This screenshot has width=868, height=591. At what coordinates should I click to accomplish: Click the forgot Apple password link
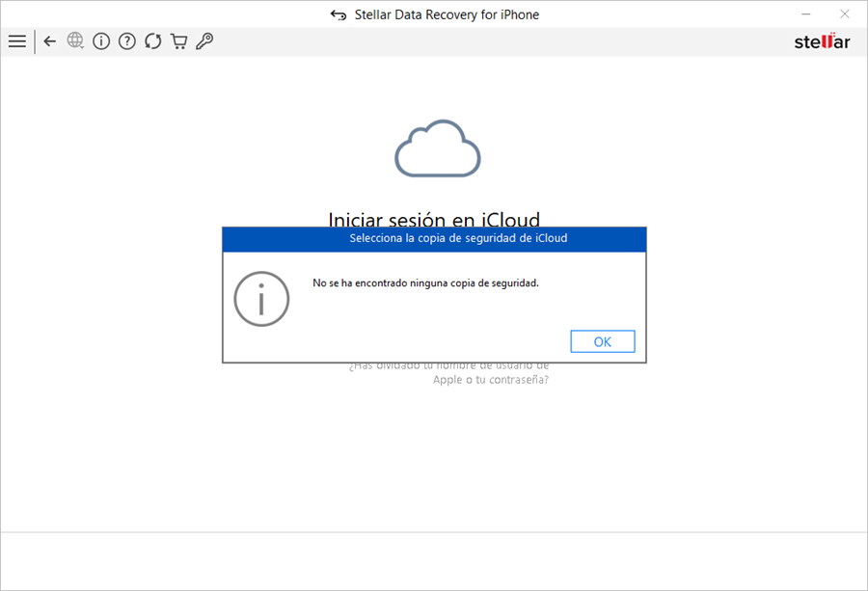(448, 373)
